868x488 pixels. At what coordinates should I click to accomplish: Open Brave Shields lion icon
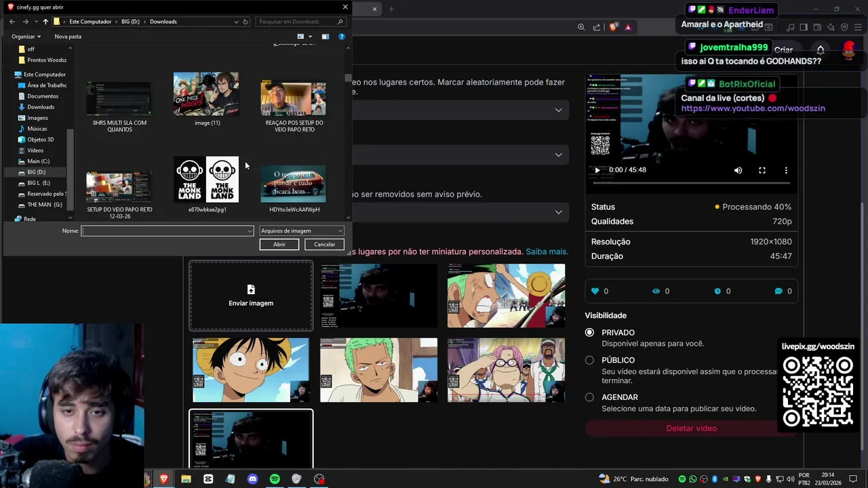[x=613, y=27]
